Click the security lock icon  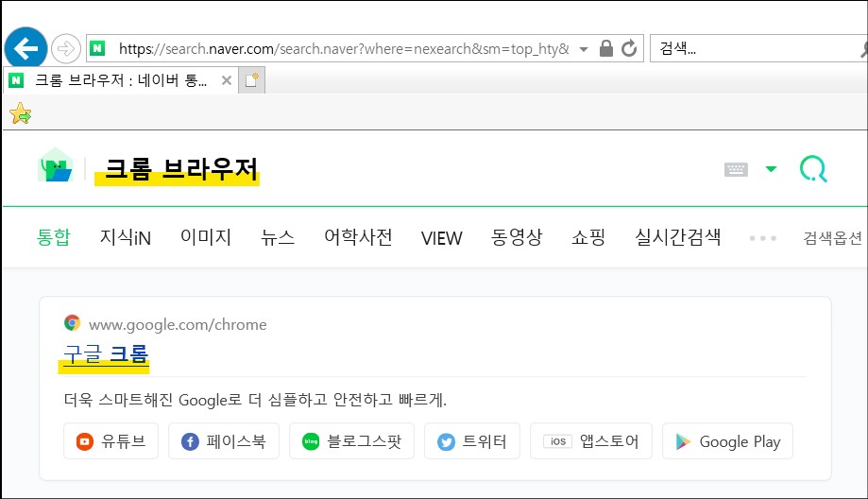(606, 49)
